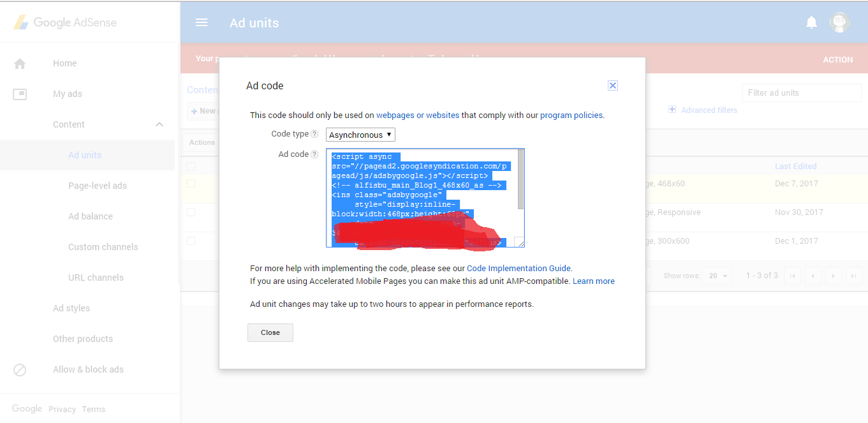Image resolution: width=868 pixels, height=423 pixels.
Task: Select Custom channels in the sidebar
Action: point(103,247)
